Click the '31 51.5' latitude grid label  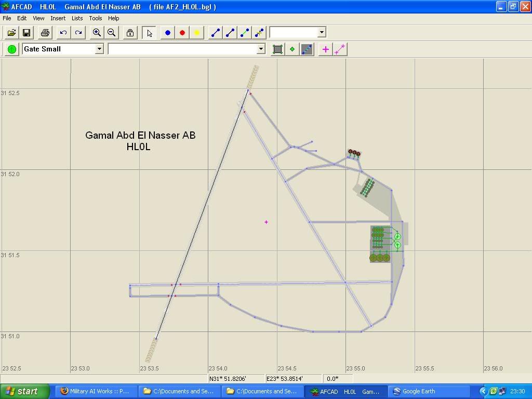[x=10, y=255]
